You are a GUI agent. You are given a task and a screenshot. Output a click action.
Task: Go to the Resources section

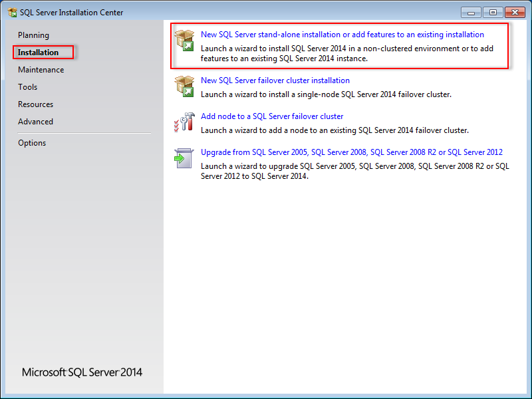pyautogui.click(x=36, y=104)
